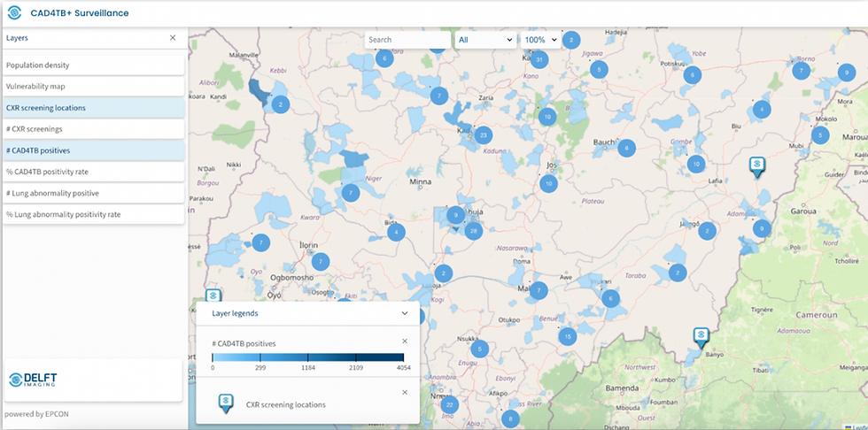The image size is (868, 430).
Task: Disable the # CAD4TB positives layer
Action: [94, 150]
